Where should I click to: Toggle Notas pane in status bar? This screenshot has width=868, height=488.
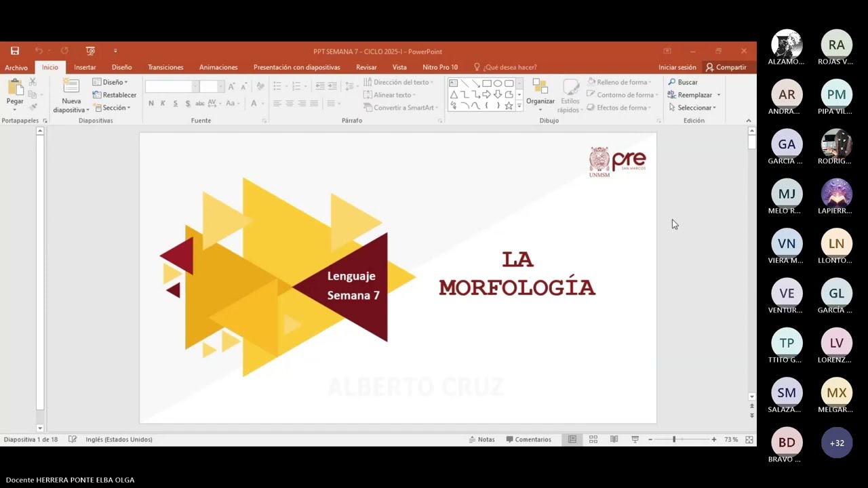481,439
